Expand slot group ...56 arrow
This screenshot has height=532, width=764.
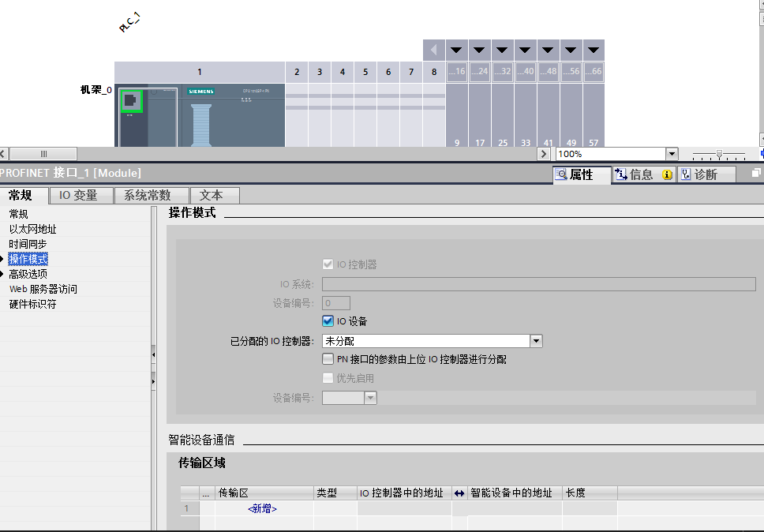click(x=571, y=50)
